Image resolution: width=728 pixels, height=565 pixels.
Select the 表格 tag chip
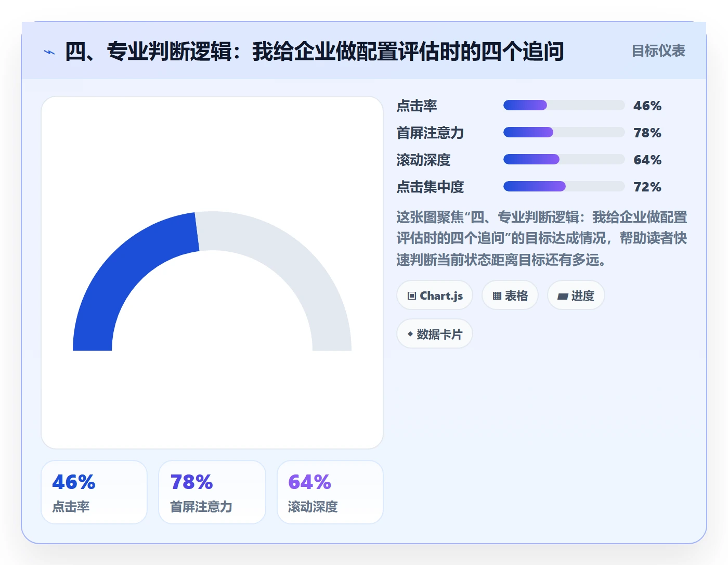[x=510, y=296]
